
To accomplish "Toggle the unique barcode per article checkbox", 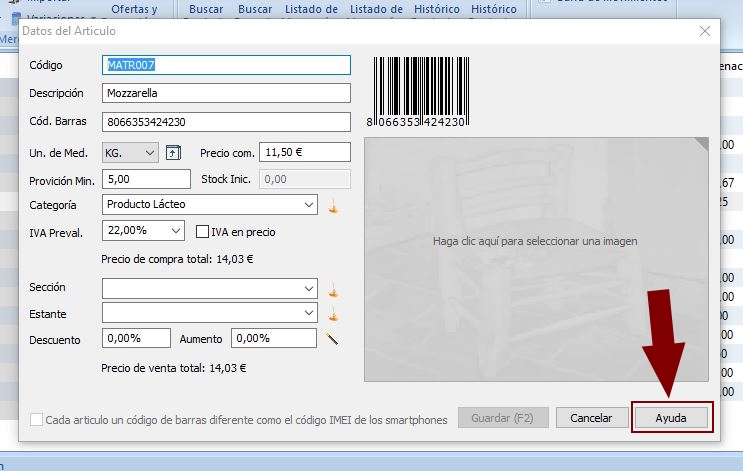I will pos(36,419).
